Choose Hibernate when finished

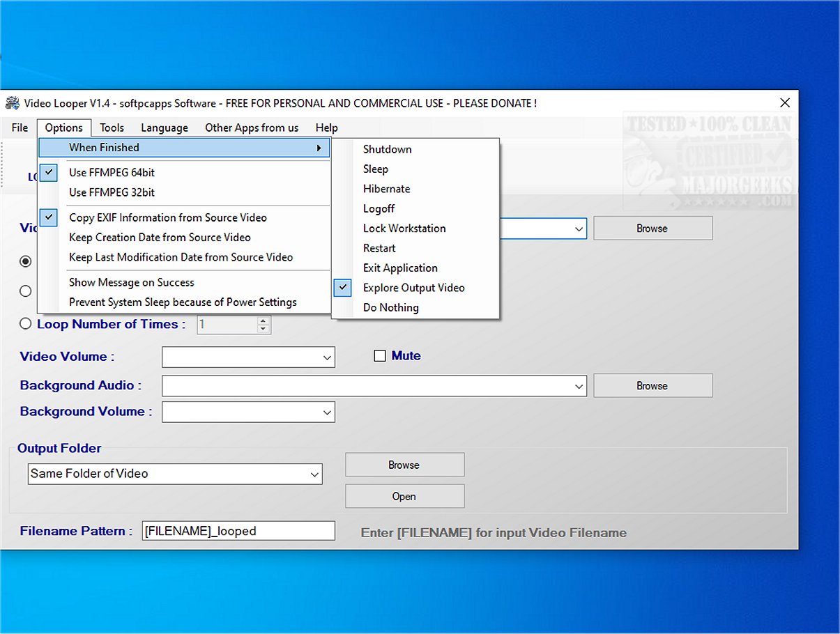[415, 189]
